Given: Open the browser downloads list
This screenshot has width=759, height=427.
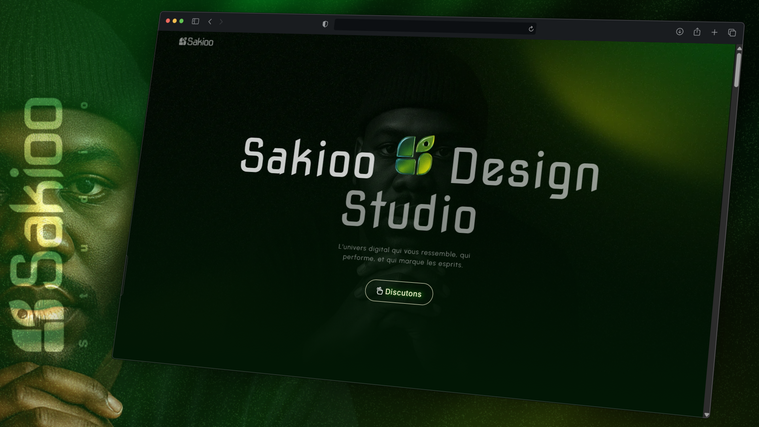Looking at the screenshot, I should [680, 32].
